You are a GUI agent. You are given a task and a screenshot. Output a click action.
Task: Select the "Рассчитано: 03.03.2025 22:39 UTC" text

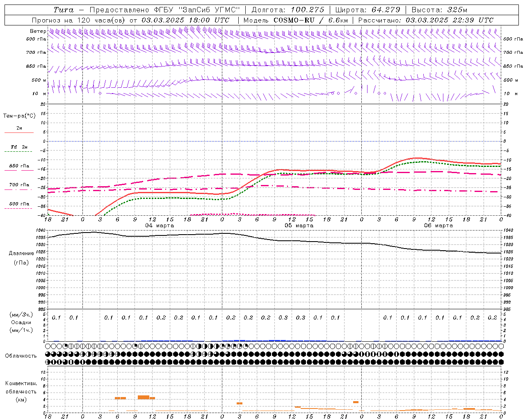point(426,20)
